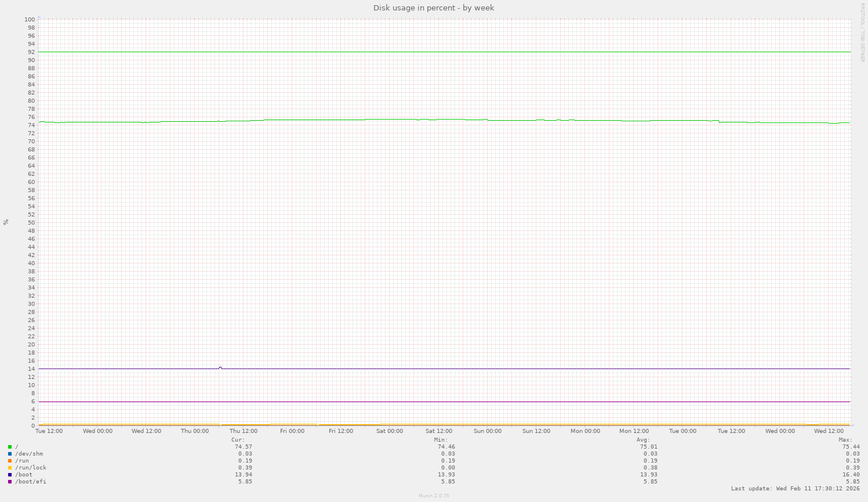868x502 pixels.
Task: Select the yellow /run/lock legend square
Action: tap(9, 467)
